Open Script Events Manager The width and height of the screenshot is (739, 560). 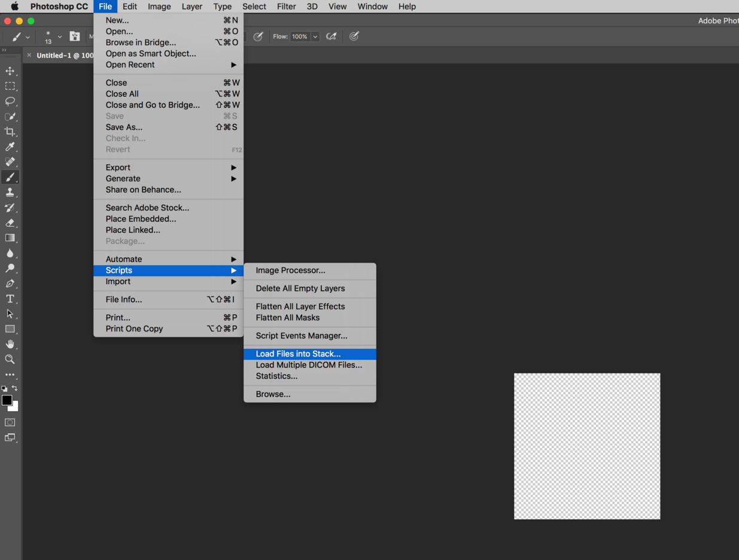[x=310, y=336]
